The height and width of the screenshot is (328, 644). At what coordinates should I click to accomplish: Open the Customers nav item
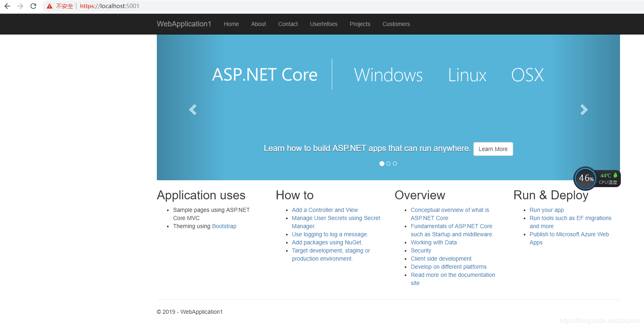click(x=396, y=24)
